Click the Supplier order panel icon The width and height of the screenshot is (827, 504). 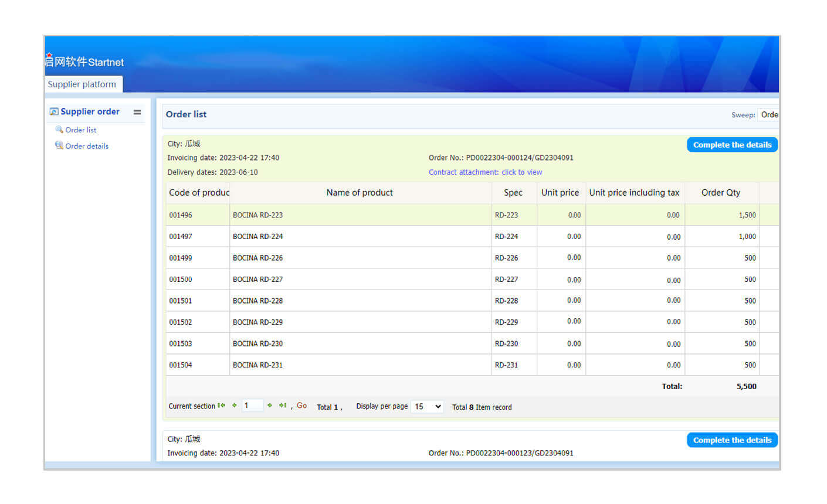click(54, 111)
